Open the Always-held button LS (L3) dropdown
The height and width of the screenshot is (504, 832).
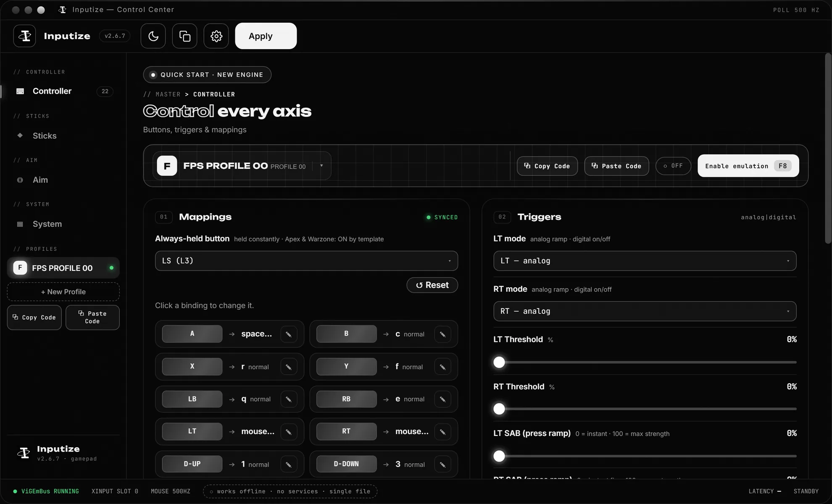[x=306, y=261]
